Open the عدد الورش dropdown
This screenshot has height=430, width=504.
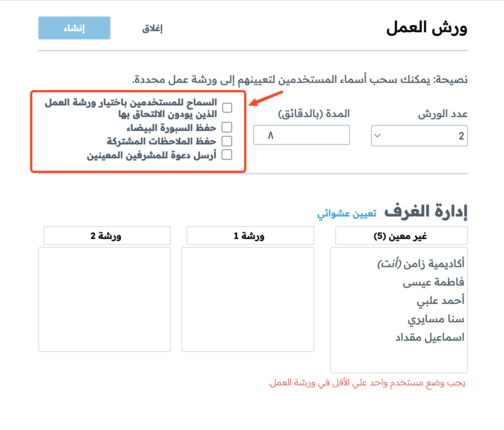pyautogui.click(x=419, y=135)
